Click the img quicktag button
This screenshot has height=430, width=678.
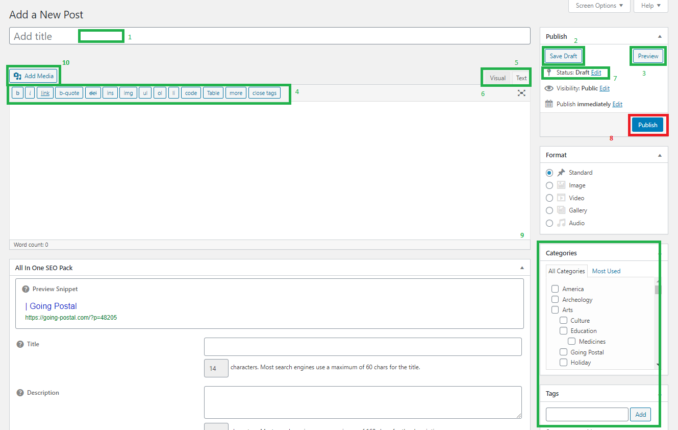[128, 93]
